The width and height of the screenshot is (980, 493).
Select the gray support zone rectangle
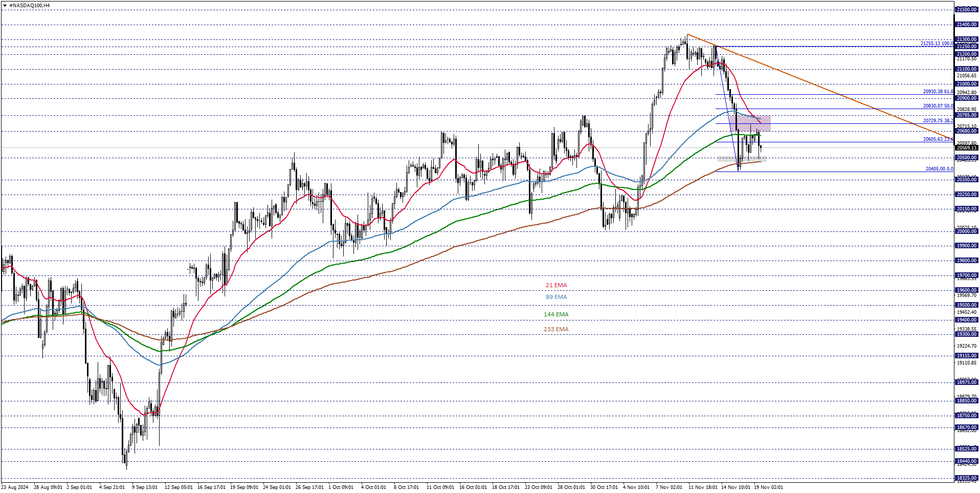click(742, 159)
